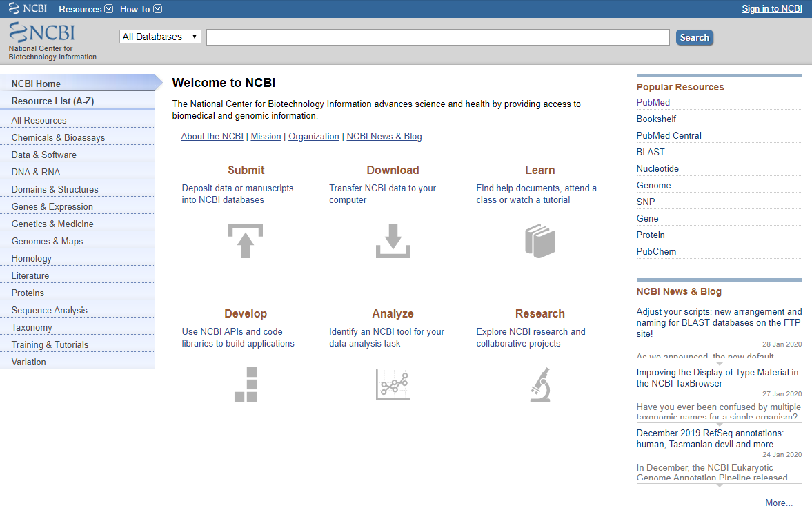Click into the main search field
The image size is (812, 517).
pyautogui.click(x=438, y=37)
